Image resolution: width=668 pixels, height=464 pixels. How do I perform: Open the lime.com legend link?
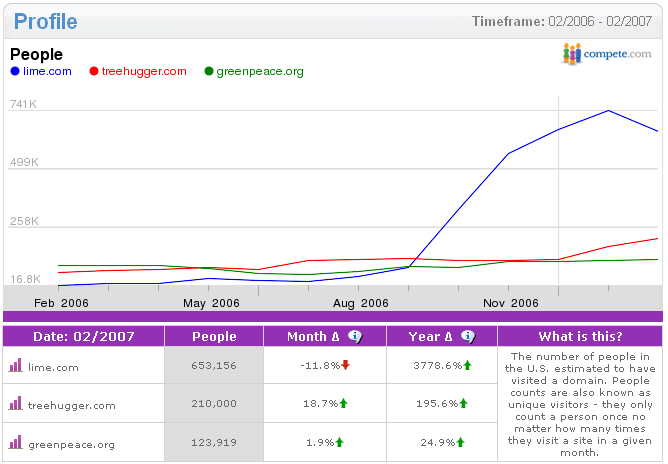(47, 71)
